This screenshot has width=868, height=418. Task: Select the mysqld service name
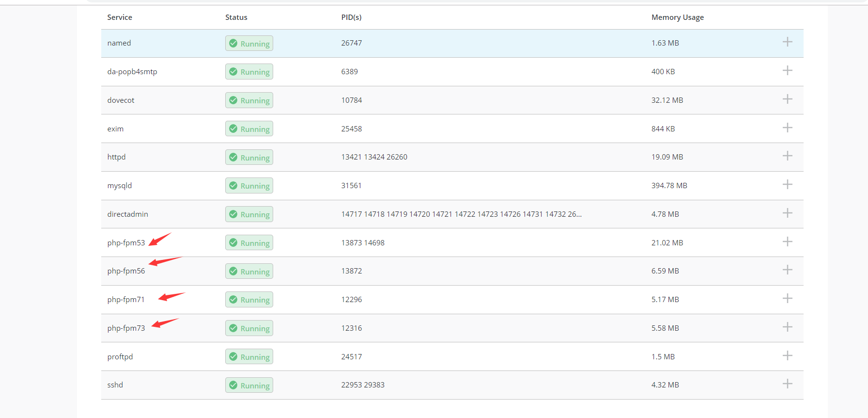click(120, 186)
